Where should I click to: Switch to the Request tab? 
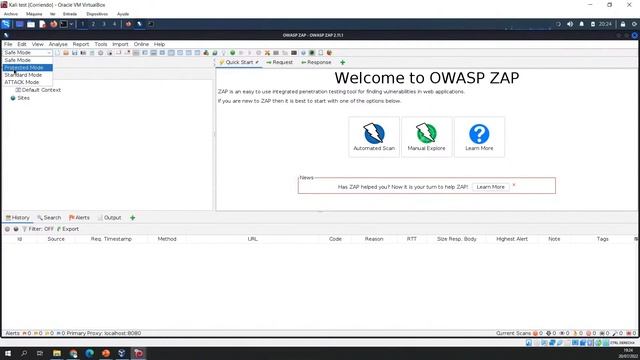point(280,62)
